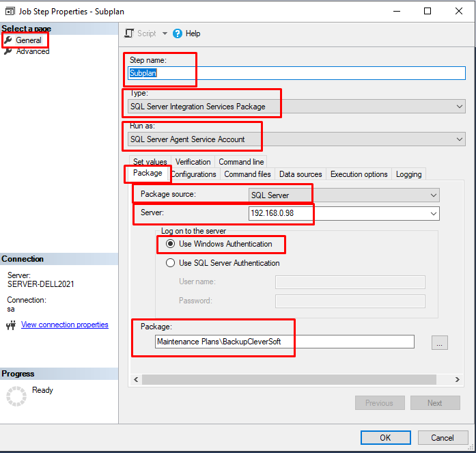The height and width of the screenshot is (453, 476).
Task: Select Use SQL Server Authentication option
Action: coord(171,263)
